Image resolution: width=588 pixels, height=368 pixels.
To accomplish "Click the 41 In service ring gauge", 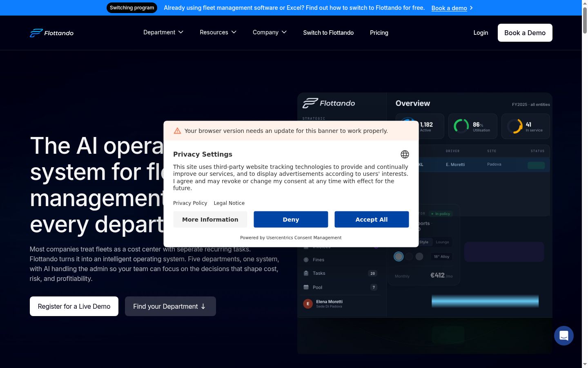I will 514,126.
